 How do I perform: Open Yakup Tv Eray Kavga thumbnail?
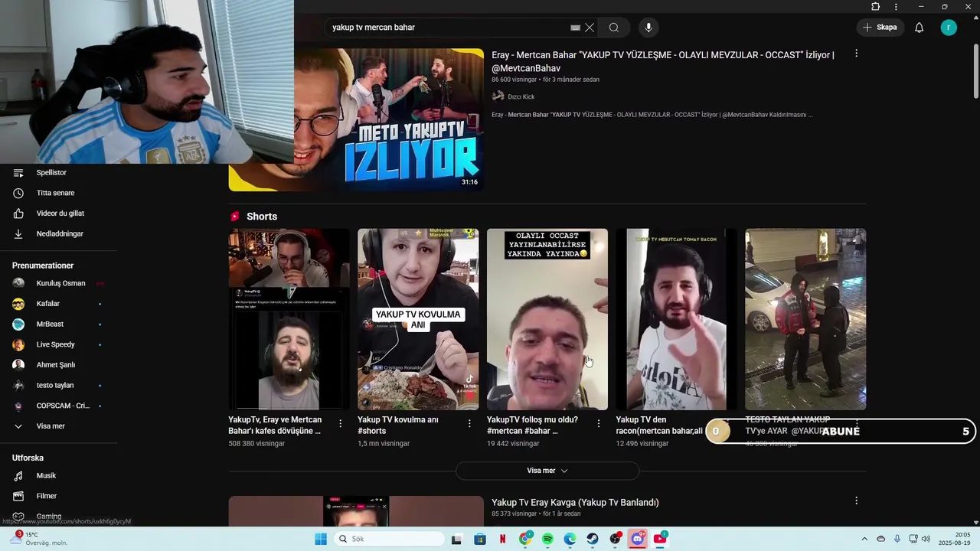pos(356,511)
